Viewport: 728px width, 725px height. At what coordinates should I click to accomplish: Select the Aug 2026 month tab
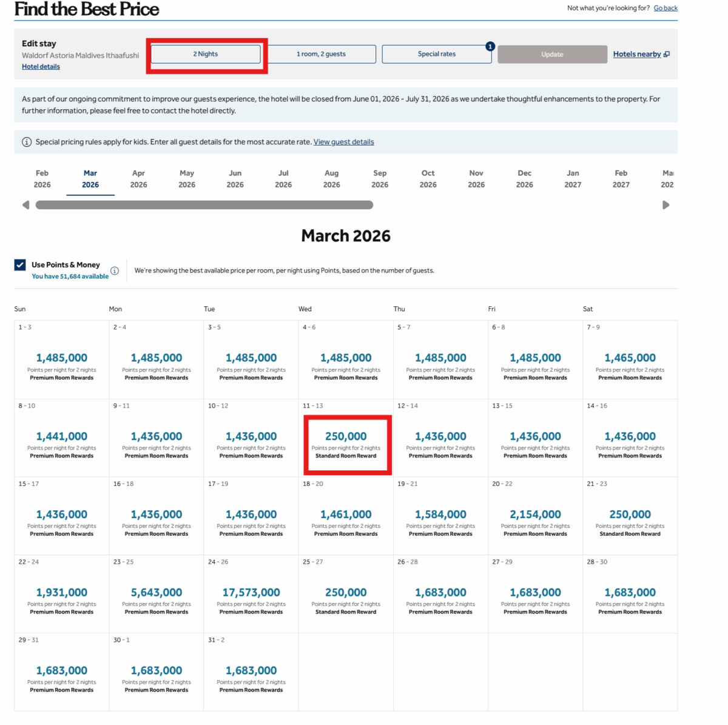click(x=331, y=179)
